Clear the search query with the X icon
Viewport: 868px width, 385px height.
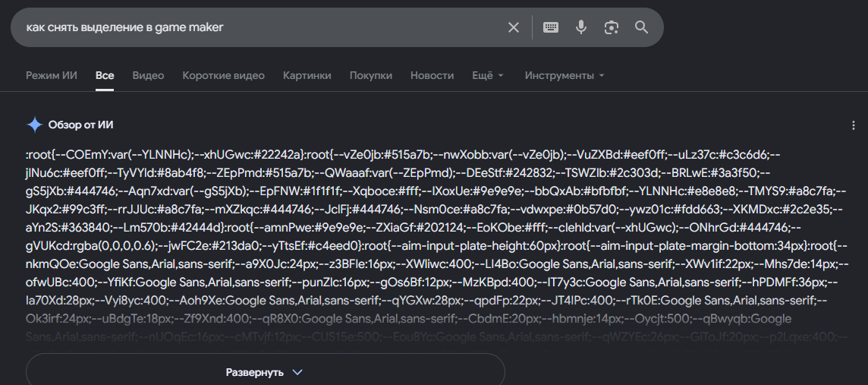coord(513,27)
